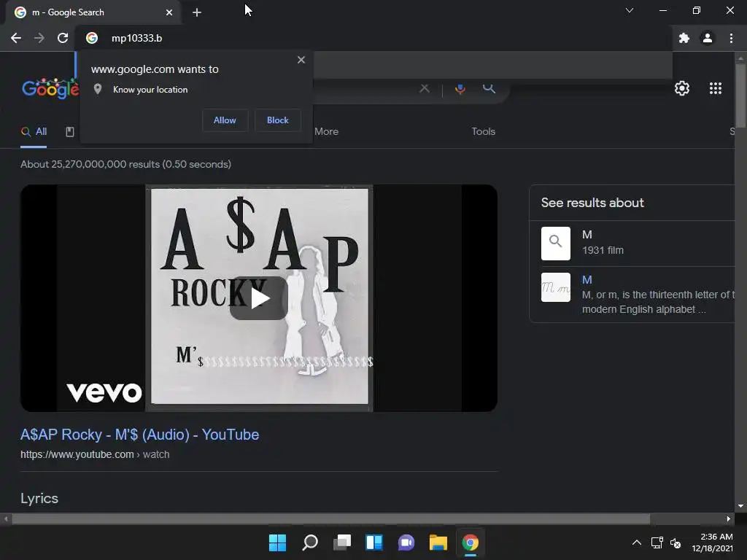The image size is (747, 560).
Task: Click the browser forward arrow
Action: pos(39,38)
